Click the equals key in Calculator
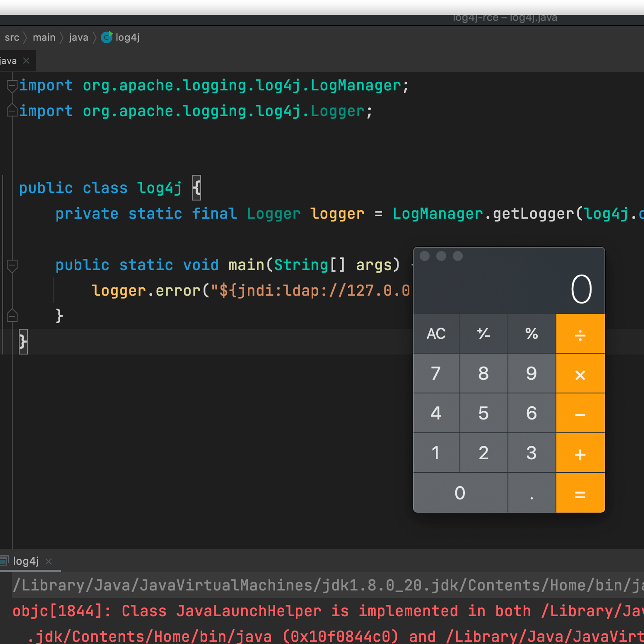This screenshot has width=644, height=644. tap(580, 493)
